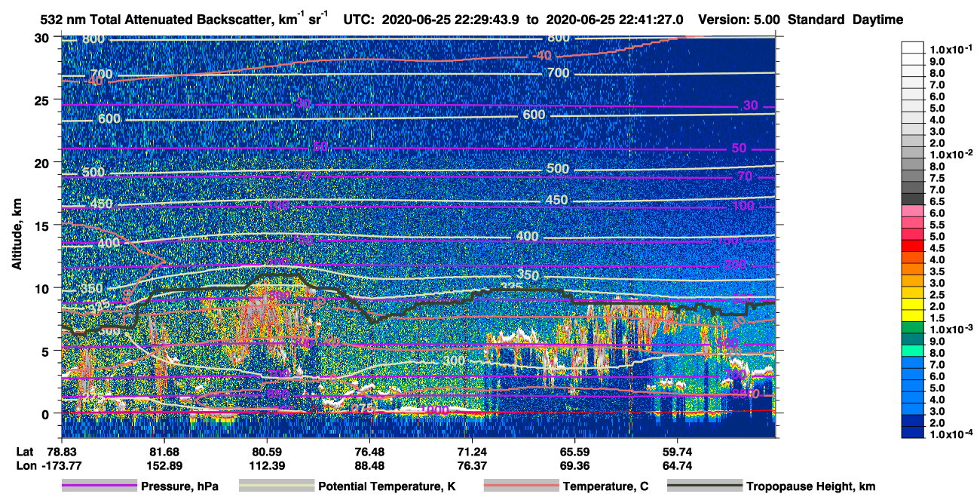This screenshot has width=980, height=503.
Task: Click the colorbar value label '1.0x10-4'
Action: tap(950, 434)
